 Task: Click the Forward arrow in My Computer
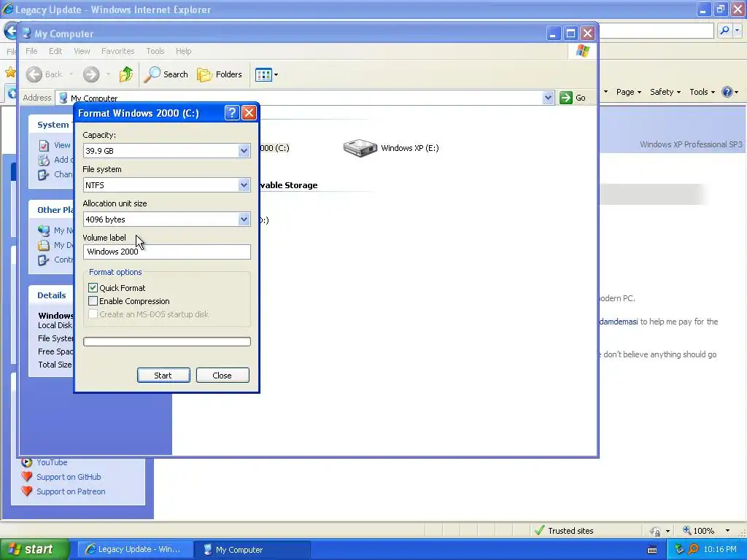pos(91,74)
